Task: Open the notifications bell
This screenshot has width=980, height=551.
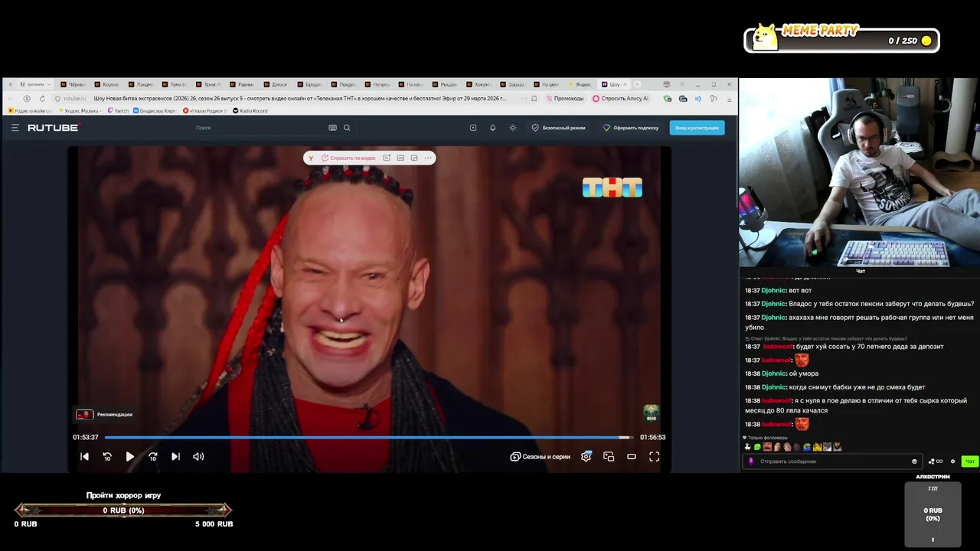Action: (492, 128)
